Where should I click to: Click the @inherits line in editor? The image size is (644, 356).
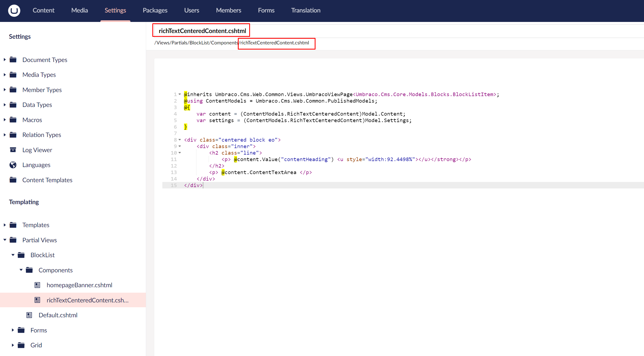pos(341,94)
